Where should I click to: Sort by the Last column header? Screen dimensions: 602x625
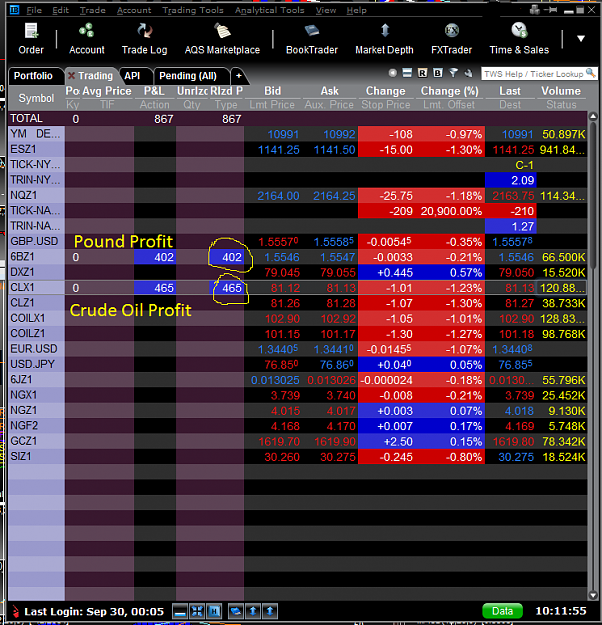click(x=510, y=91)
